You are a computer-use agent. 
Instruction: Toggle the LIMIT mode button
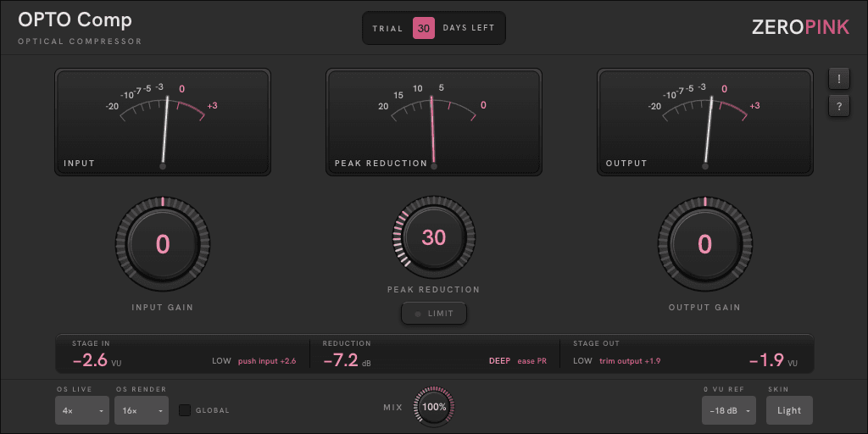[434, 314]
